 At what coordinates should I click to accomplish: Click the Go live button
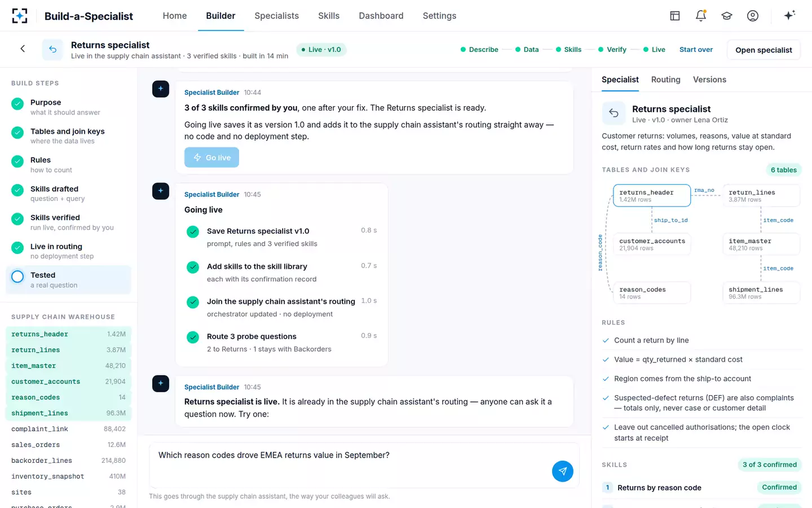(211, 157)
